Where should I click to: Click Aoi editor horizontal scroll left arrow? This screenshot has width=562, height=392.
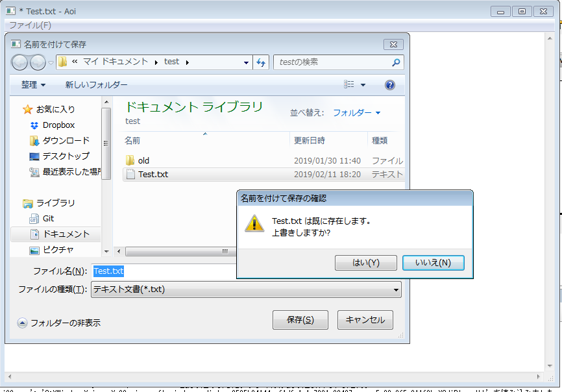pos(10,376)
